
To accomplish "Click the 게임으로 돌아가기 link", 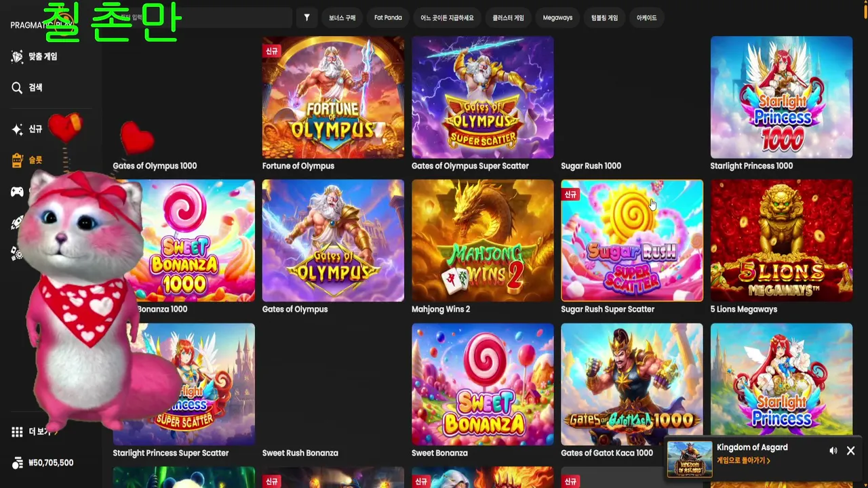I will [x=743, y=461].
